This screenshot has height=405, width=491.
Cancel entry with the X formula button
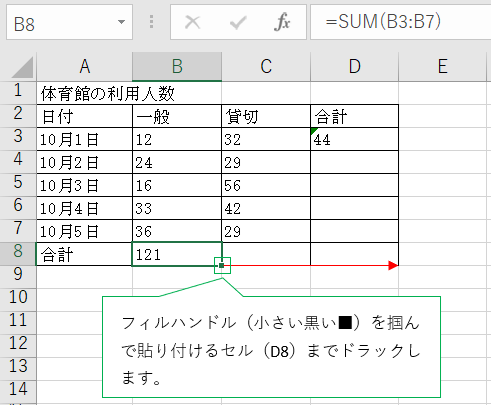point(192,22)
